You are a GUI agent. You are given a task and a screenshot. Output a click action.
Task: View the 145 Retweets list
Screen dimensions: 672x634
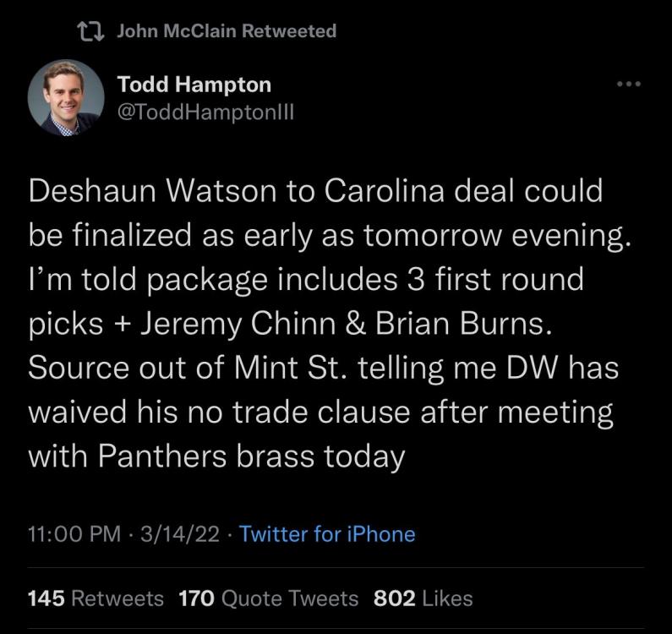96,598
